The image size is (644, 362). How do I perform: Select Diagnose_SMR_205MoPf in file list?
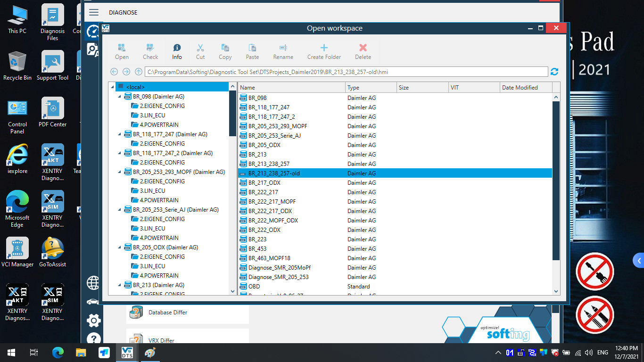point(395,268)
